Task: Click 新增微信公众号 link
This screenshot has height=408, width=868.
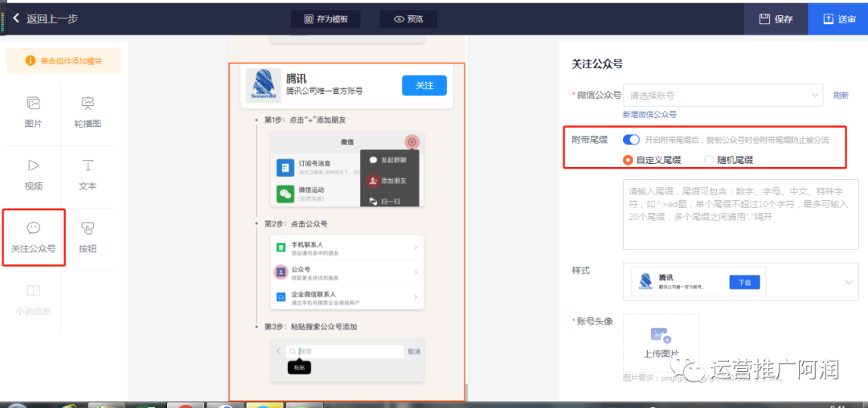Action: (x=649, y=114)
